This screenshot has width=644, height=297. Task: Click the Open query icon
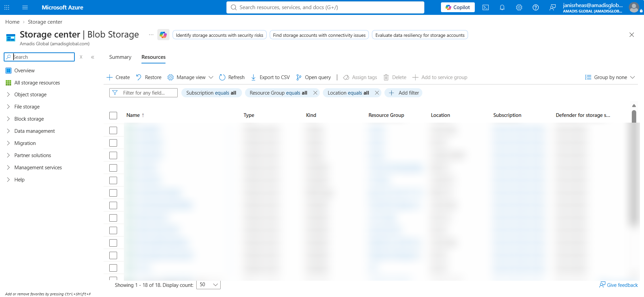[299, 77]
